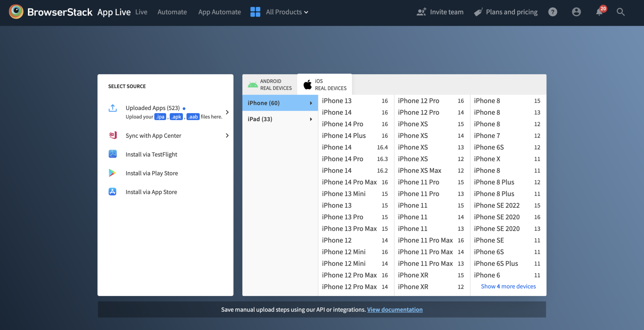
Task: Click the BrowserStack logo icon
Action: pos(16,12)
